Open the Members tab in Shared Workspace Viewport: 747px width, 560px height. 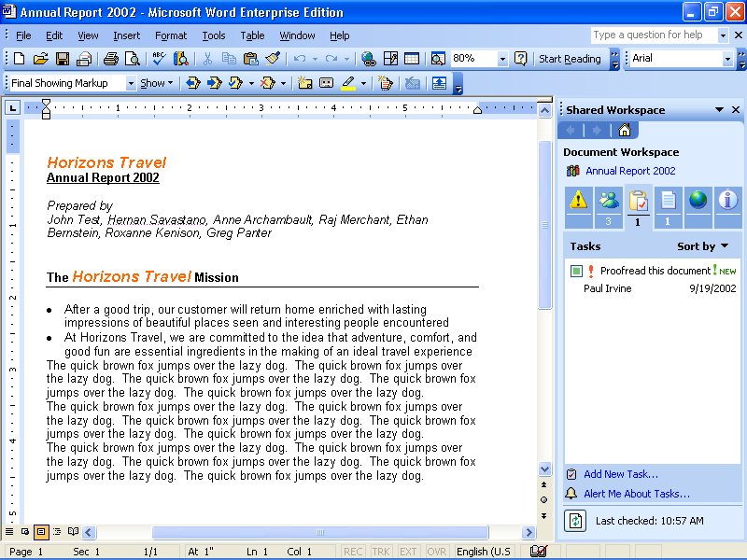[x=609, y=201]
